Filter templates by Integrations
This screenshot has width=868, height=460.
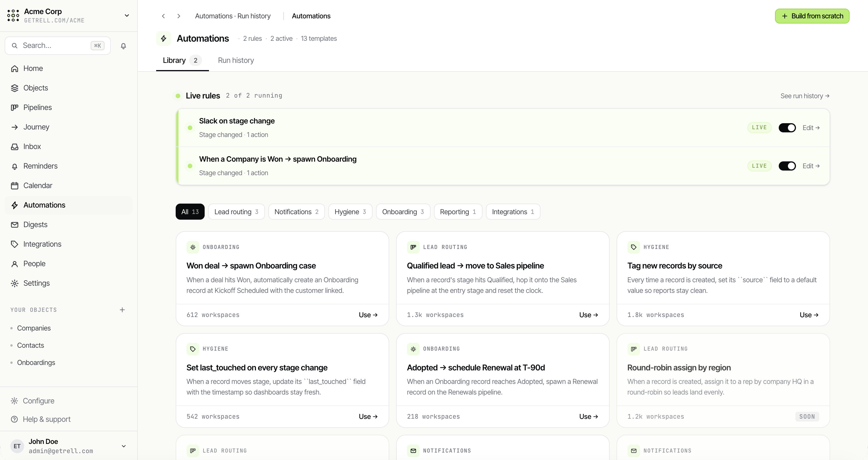(x=513, y=212)
